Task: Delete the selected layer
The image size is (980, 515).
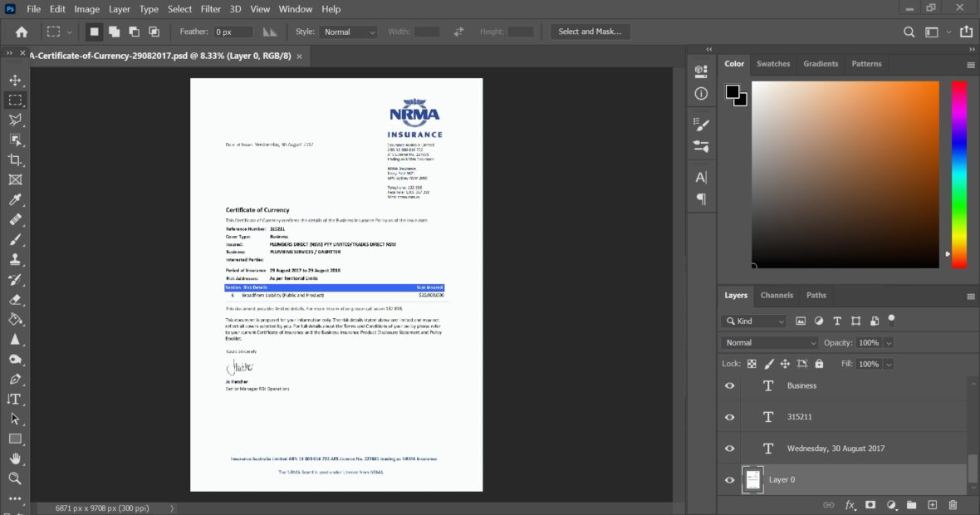Action: [952, 504]
